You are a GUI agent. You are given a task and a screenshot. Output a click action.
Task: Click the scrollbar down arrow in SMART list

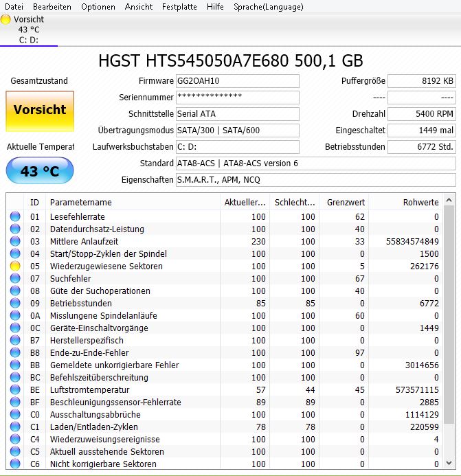point(449,463)
